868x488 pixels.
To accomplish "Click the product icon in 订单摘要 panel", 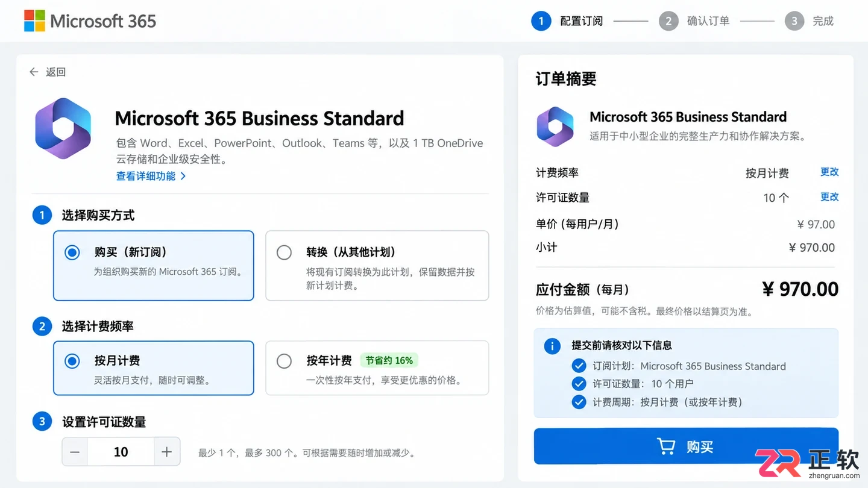I will pos(555,125).
